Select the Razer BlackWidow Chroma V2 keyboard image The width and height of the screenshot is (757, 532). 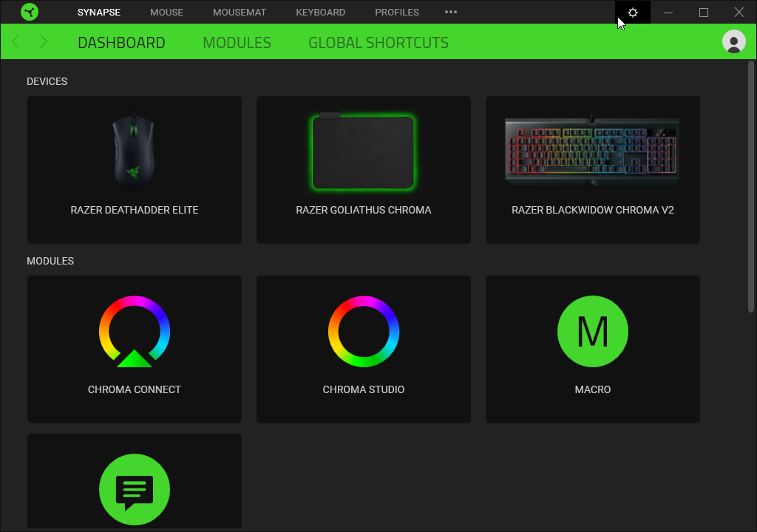(x=593, y=151)
